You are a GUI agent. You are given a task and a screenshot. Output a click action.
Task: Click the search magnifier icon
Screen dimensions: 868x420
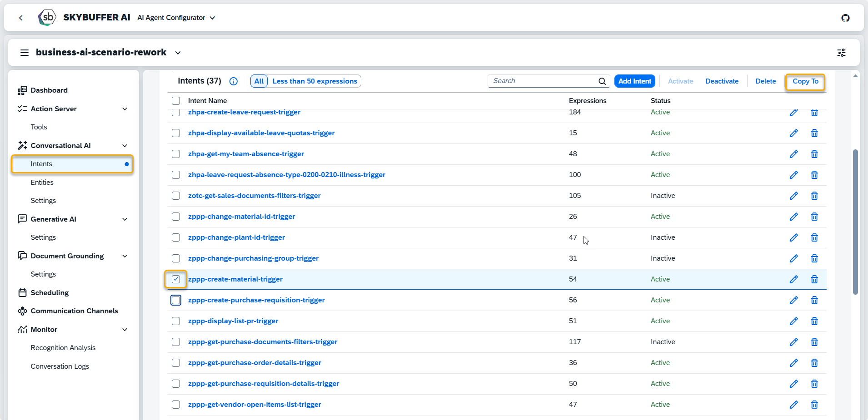click(x=602, y=81)
